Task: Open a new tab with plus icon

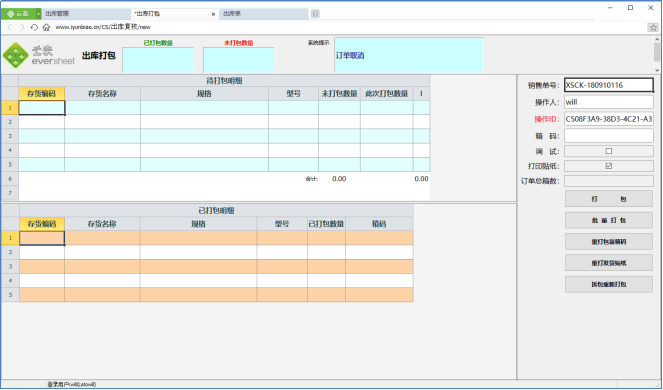Action: coord(315,14)
